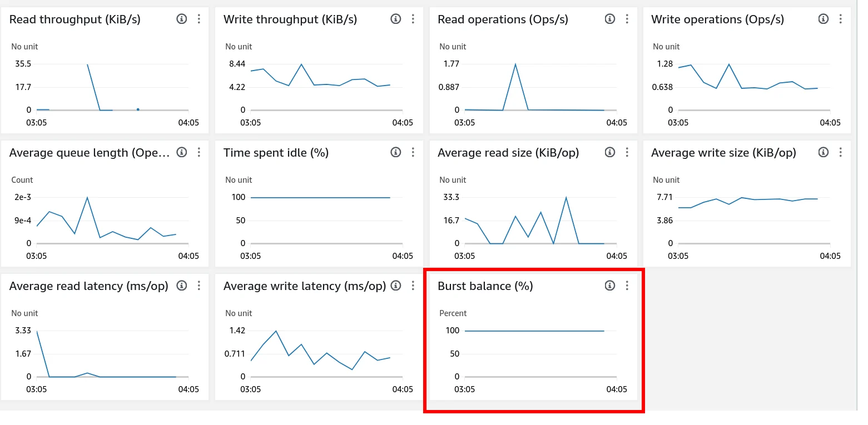Image resolution: width=868 pixels, height=425 pixels.
Task: Open Average write size widget options menu
Action: [841, 152]
